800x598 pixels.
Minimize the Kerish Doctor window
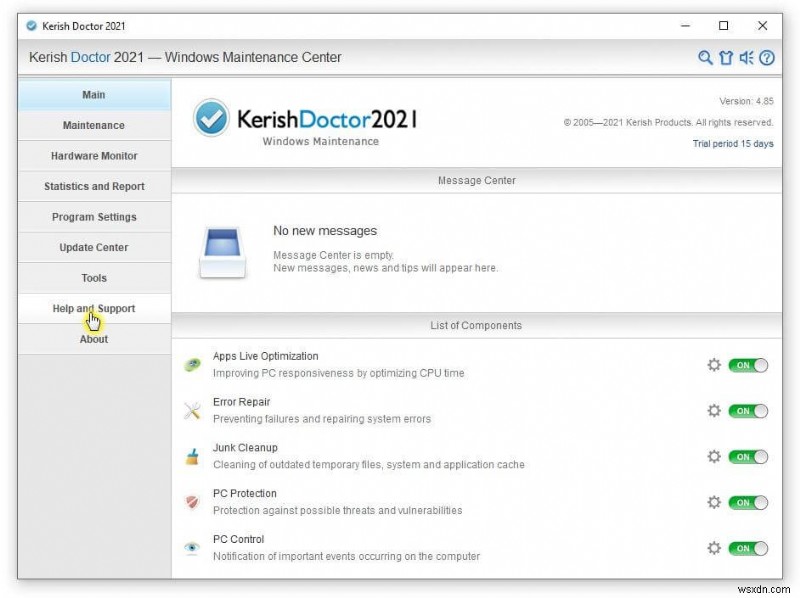point(685,26)
